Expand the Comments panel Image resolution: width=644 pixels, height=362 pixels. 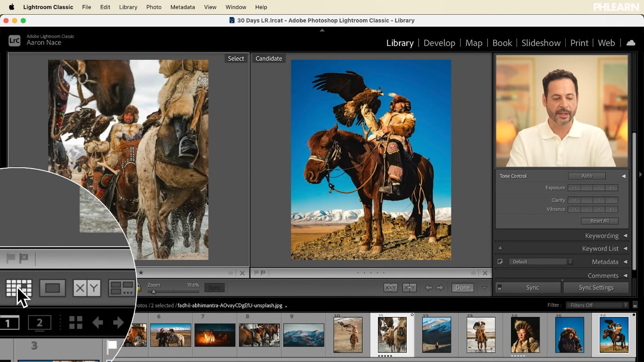pyautogui.click(x=625, y=276)
